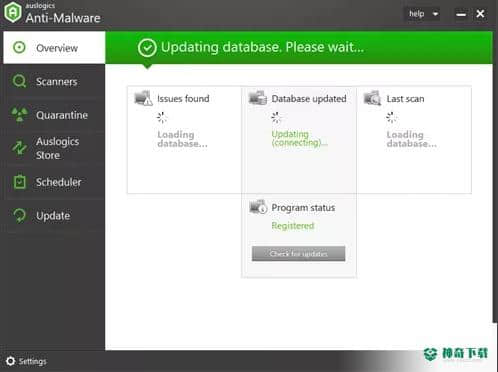The height and width of the screenshot is (372, 498).
Task: Open the Overview tab
Action: (x=54, y=48)
